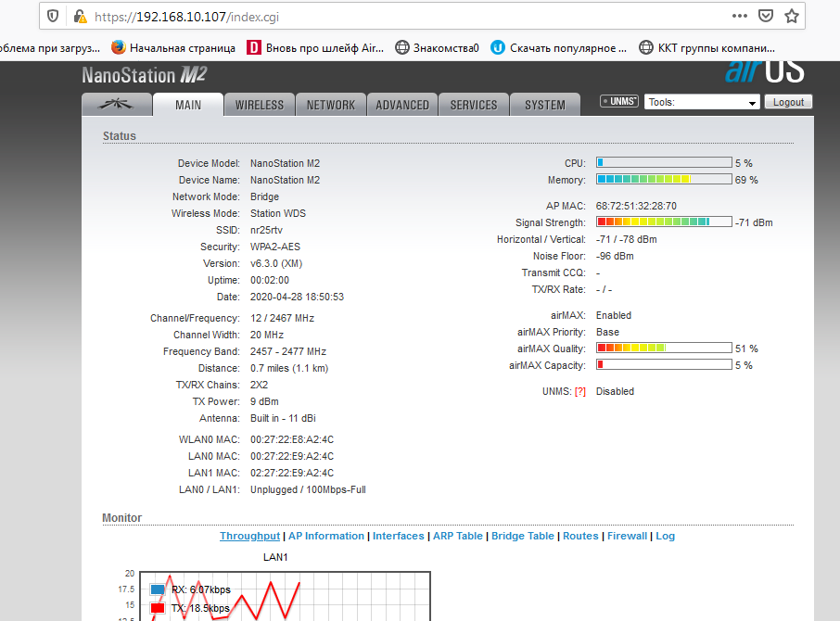Image resolution: width=840 pixels, height=621 pixels.
Task: Switch to the WIRELESS tab
Action: click(x=260, y=105)
